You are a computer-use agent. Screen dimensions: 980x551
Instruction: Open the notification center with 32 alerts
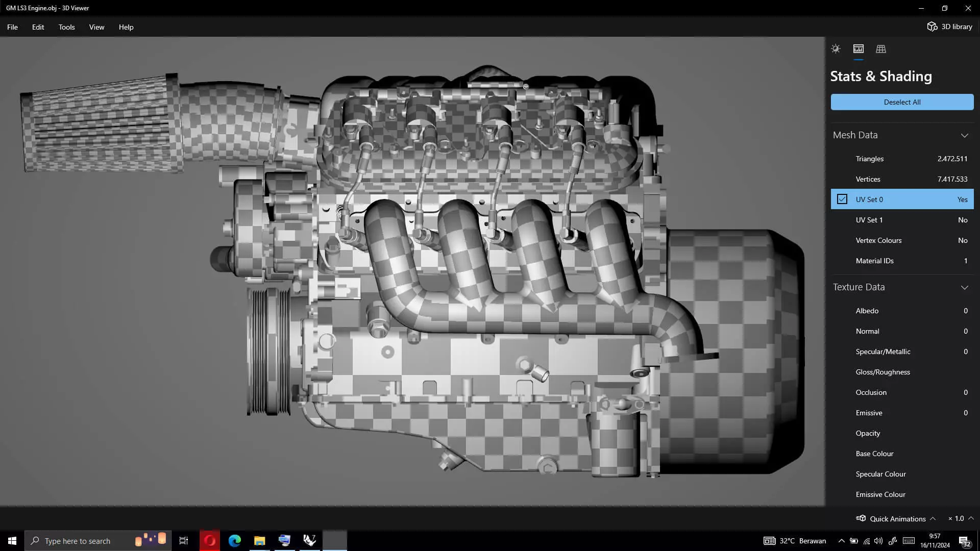964,541
